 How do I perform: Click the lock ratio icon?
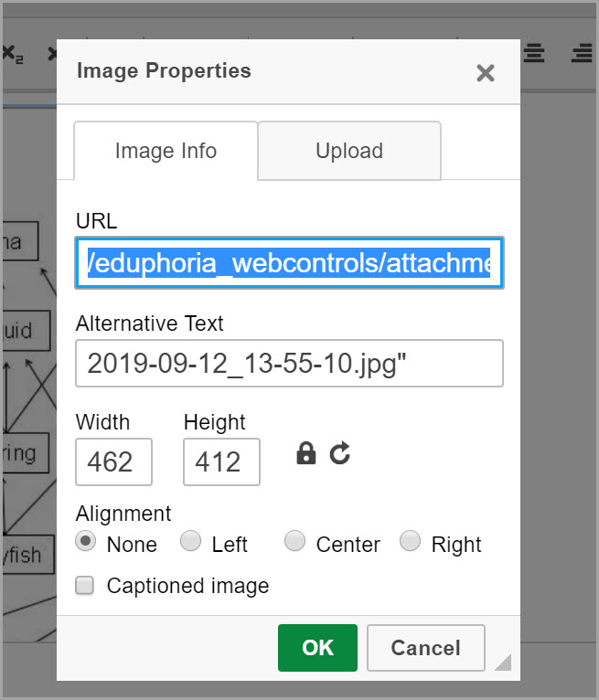306,453
